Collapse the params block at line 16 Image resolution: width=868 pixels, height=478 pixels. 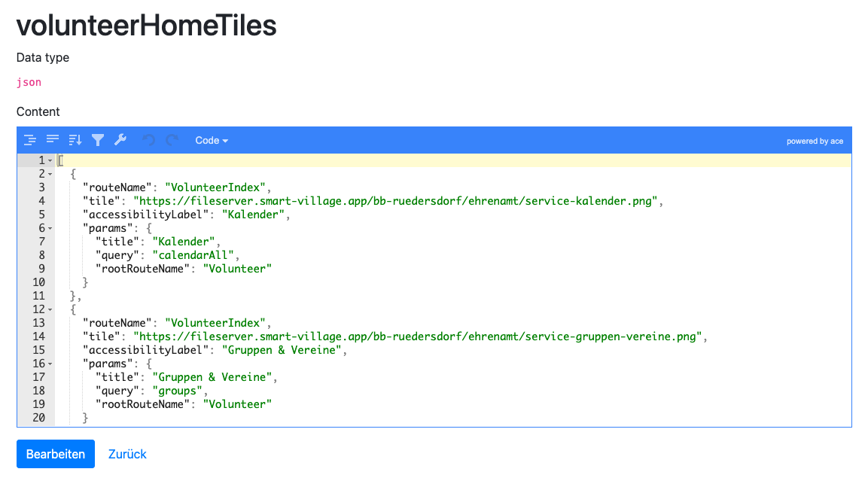pos(50,364)
